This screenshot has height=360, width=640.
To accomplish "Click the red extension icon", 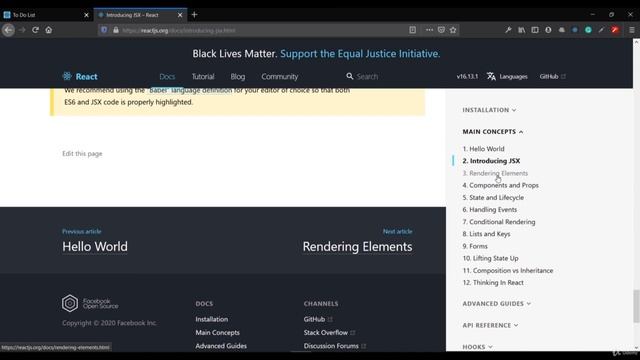I will 615,30.
